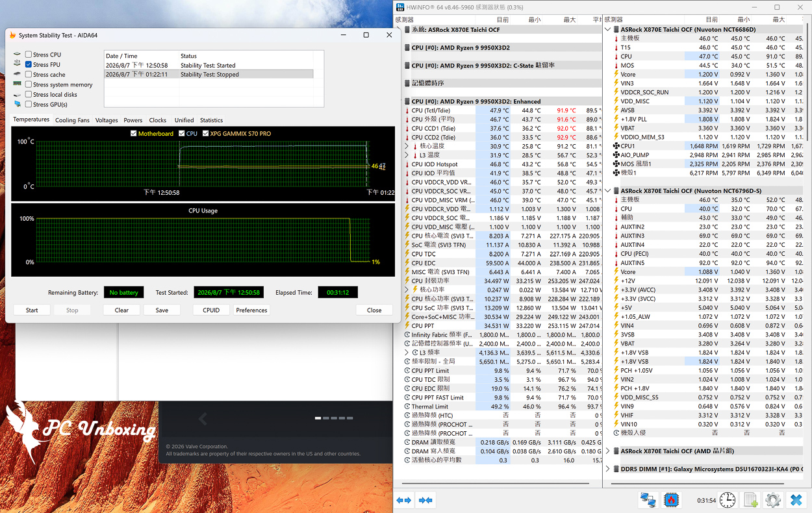Screen dimensions: 812x513
Task: Select the Stability Test: Stopped log row
Action: [209, 75]
